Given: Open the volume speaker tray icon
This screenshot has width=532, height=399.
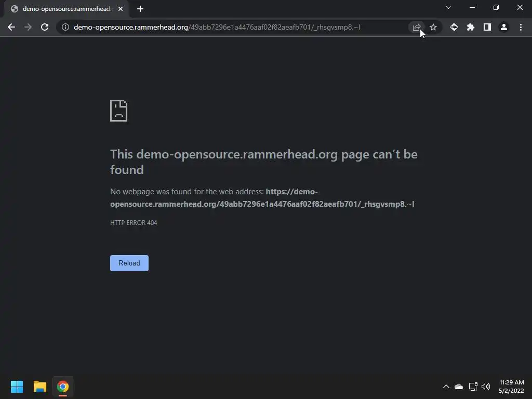Looking at the screenshot, I should pos(486,387).
